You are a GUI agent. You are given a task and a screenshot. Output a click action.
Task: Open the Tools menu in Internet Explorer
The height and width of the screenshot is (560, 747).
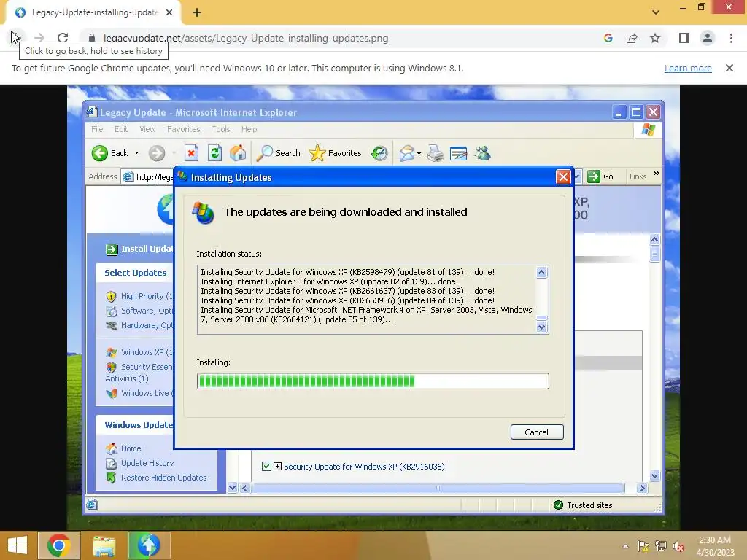point(221,129)
